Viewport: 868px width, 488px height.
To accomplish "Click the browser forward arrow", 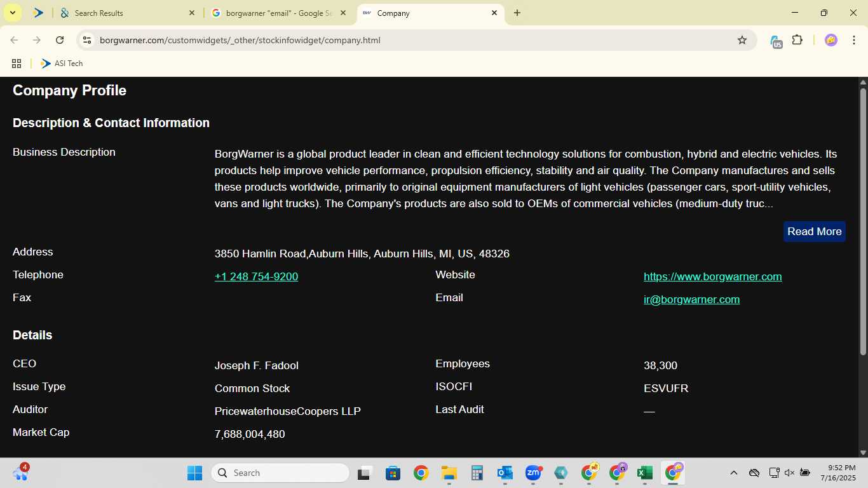I will point(37,40).
